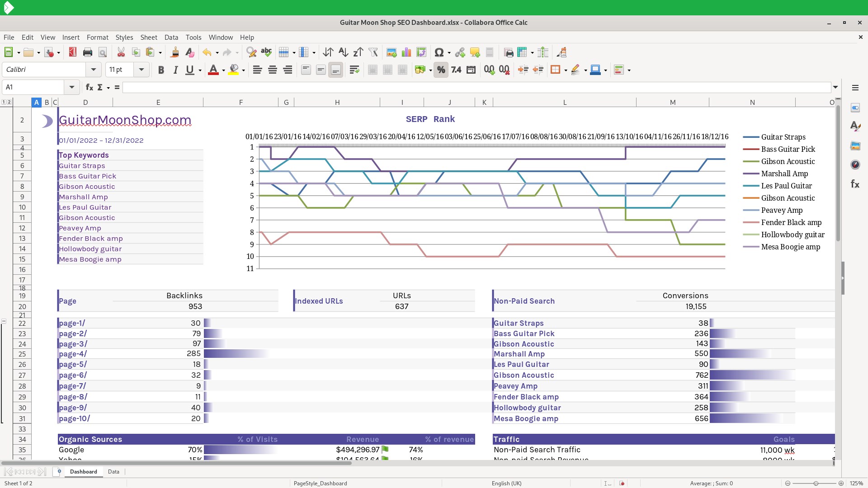This screenshot has width=868, height=488.
Task: Collapse outline group minus button at row 22
Action: 4,321
